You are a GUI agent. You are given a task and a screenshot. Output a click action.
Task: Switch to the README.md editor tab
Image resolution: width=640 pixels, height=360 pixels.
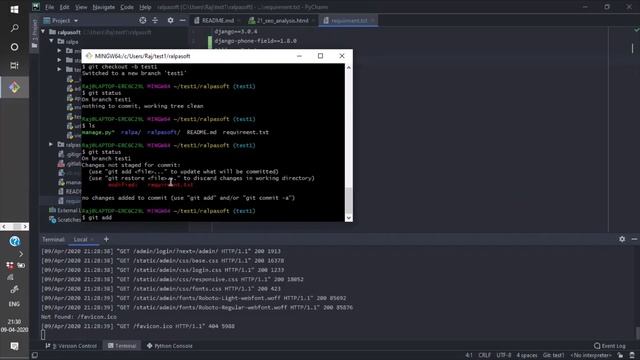(x=218, y=20)
